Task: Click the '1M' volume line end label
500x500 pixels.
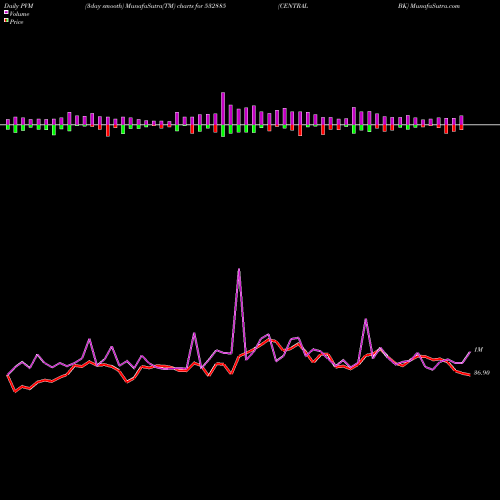Action: [x=478, y=350]
